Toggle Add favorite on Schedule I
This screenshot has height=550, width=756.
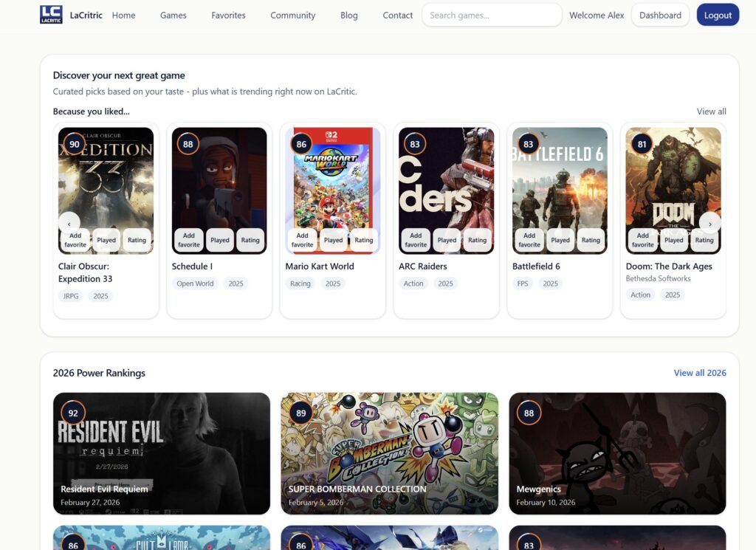(x=189, y=240)
